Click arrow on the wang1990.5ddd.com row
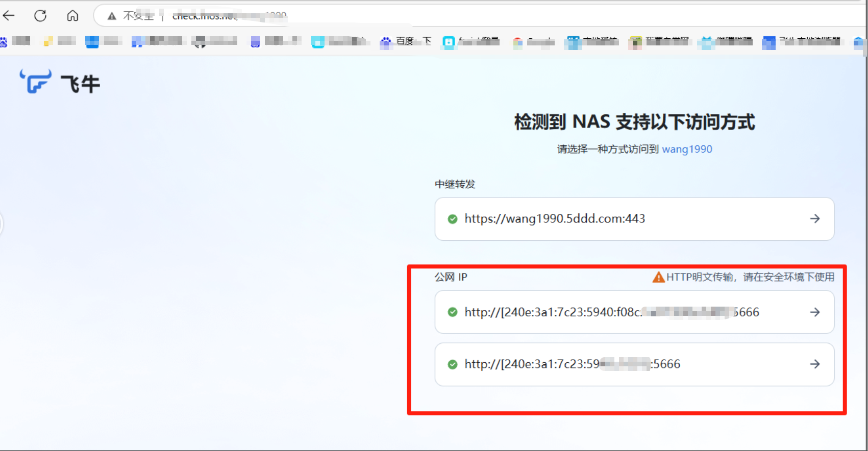868x451 pixels. pos(815,219)
